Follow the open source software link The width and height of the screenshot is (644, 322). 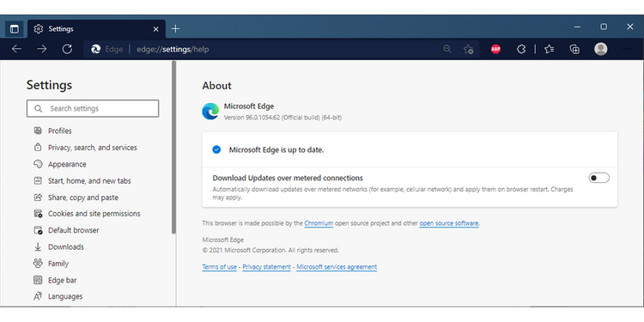click(x=449, y=223)
